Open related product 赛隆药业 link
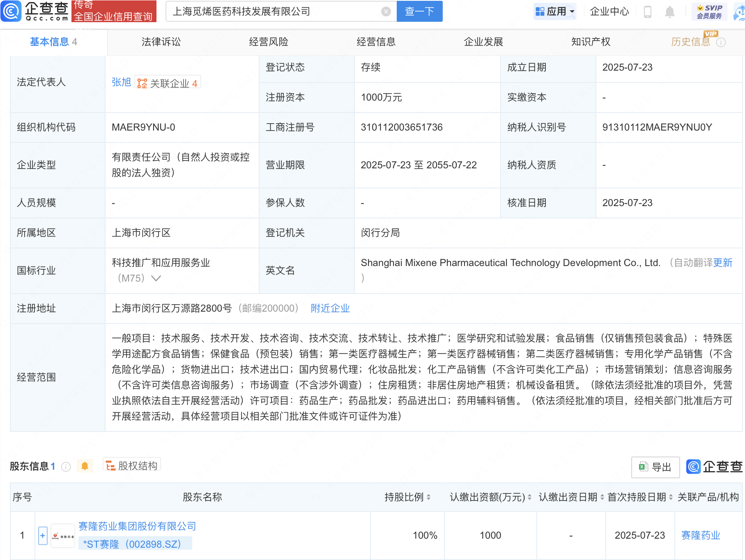Screen dimensions: 745x560 pyautogui.click(x=701, y=535)
